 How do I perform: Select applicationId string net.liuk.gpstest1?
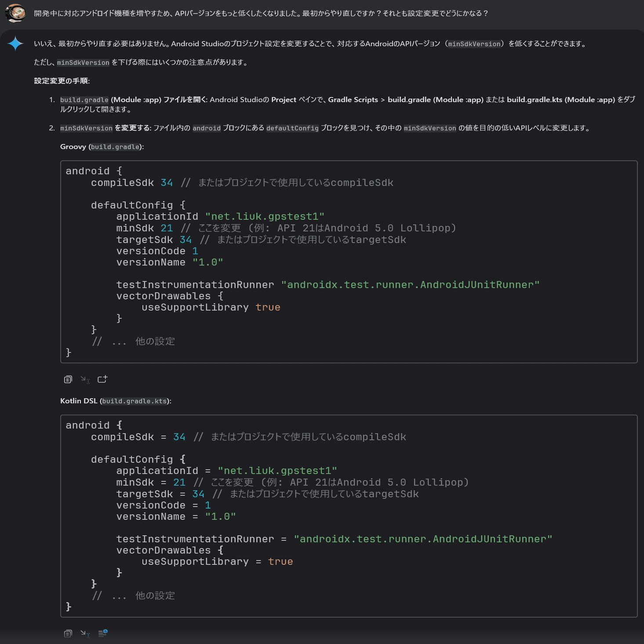coord(266,216)
